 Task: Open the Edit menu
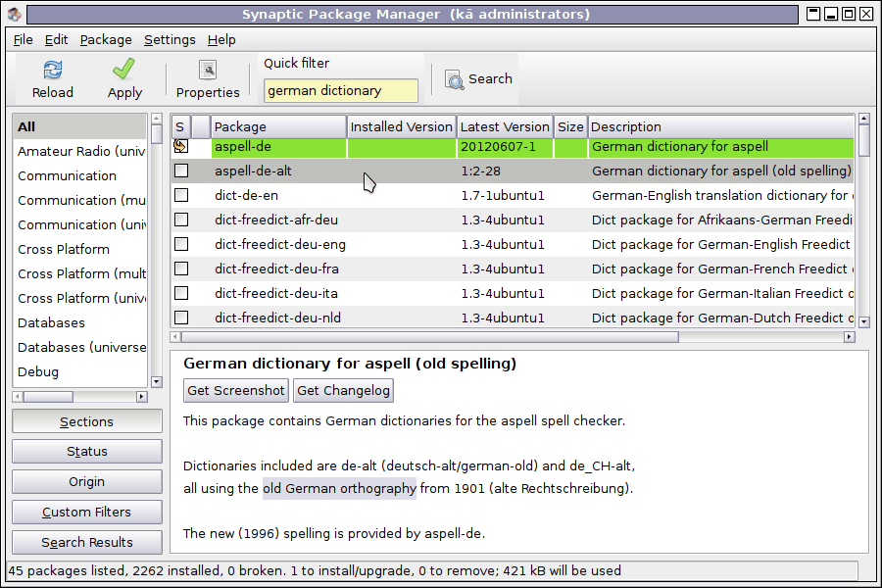(x=56, y=40)
